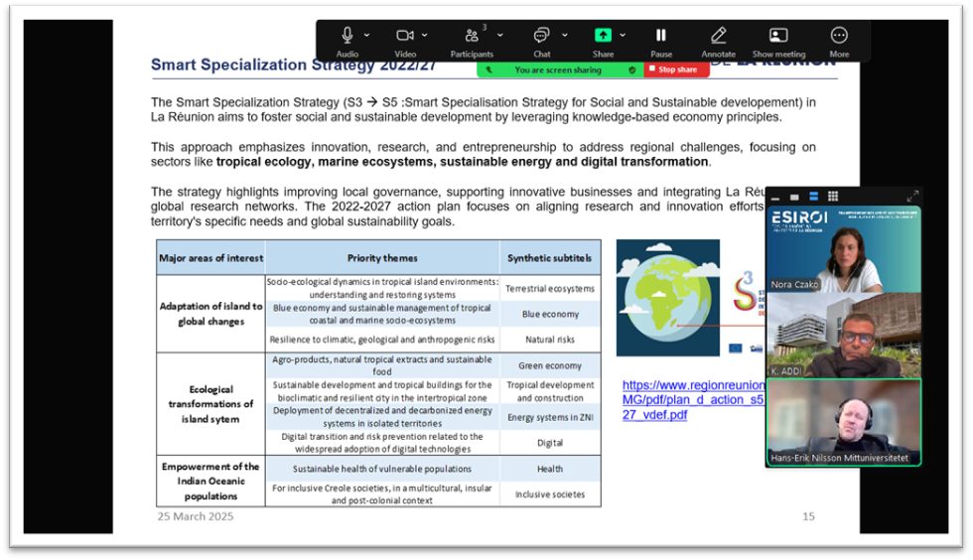Click the 'Terrestrial ecosystems' subtitle cell
Image resolution: width=973 pixels, height=560 pixels.
(x=550, y=289)
